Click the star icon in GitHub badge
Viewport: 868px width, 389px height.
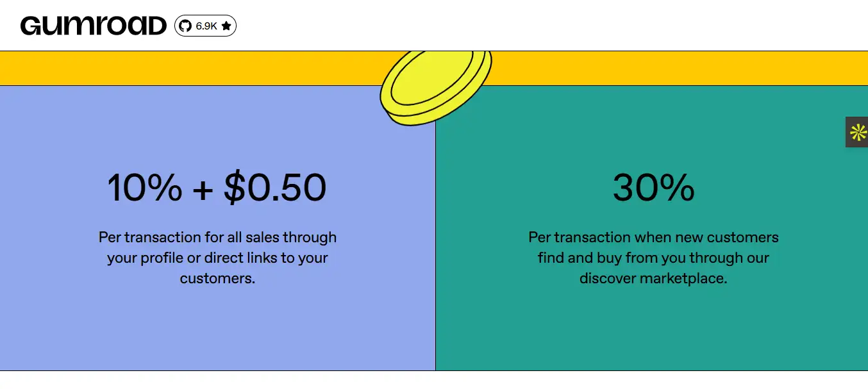pyautogui.click(x=226, y=26)
